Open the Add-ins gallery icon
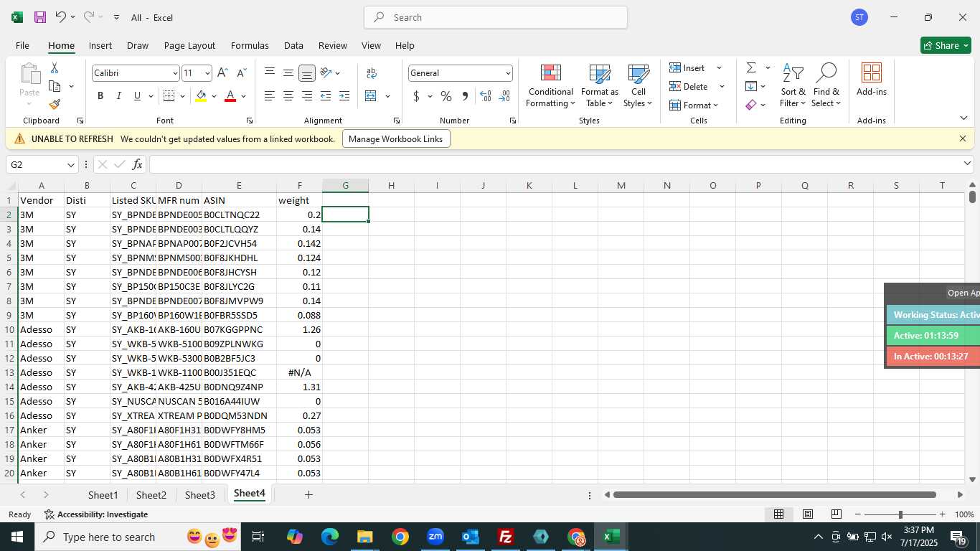Viewport: 980px width, 551px height. click(872, 80)
